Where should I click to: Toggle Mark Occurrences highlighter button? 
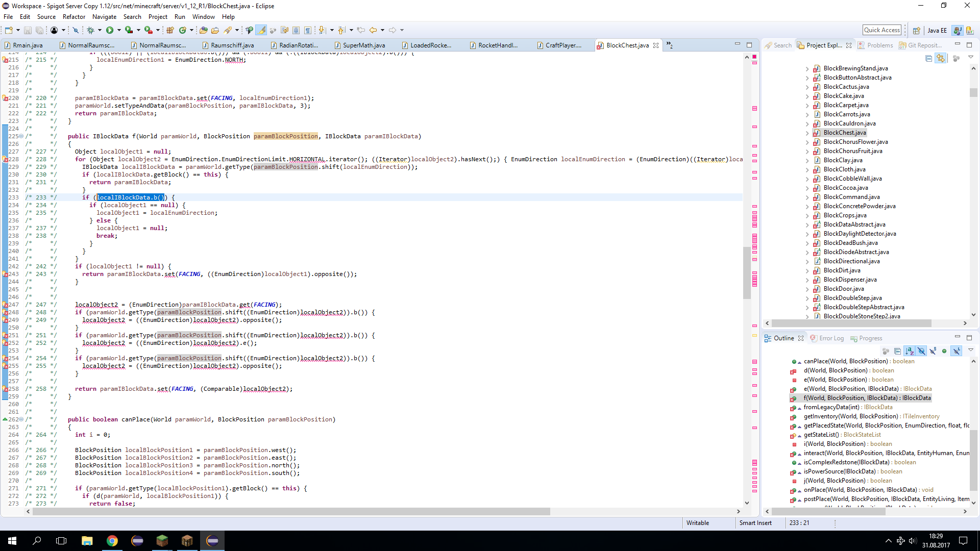point(261,30)
